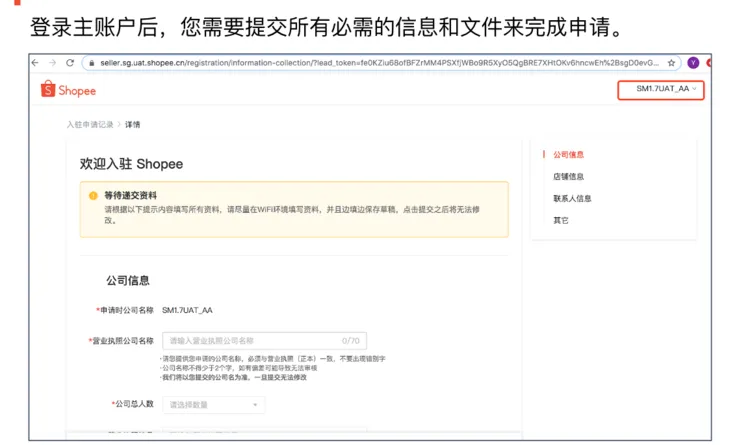Select 公司信息 in the side navigation
This screenshot has width=750, height=445.
(568, 155)
